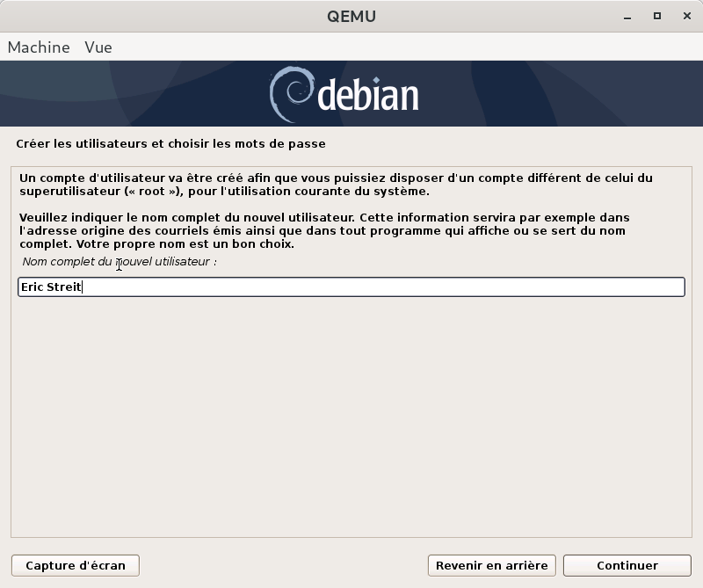Image resolution: width=703 pixels, height=588 pixels.
Task: Close the QEMU window
Action: coord(686,16)
